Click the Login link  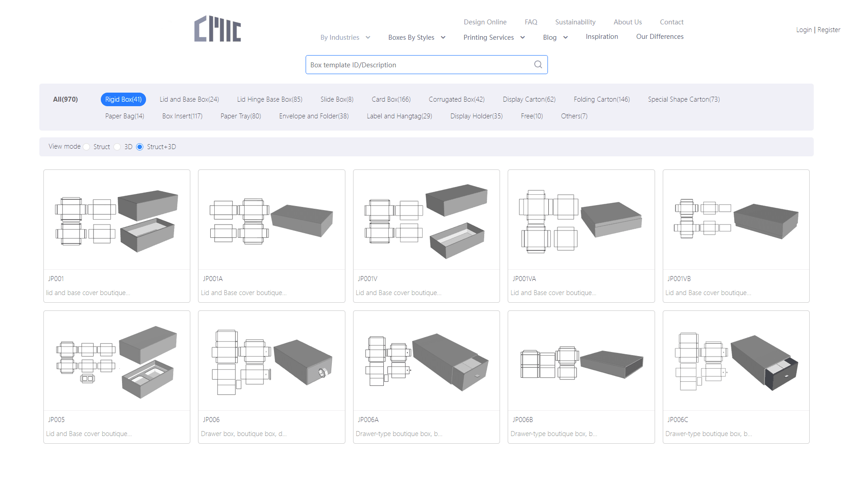coord(803,30)
